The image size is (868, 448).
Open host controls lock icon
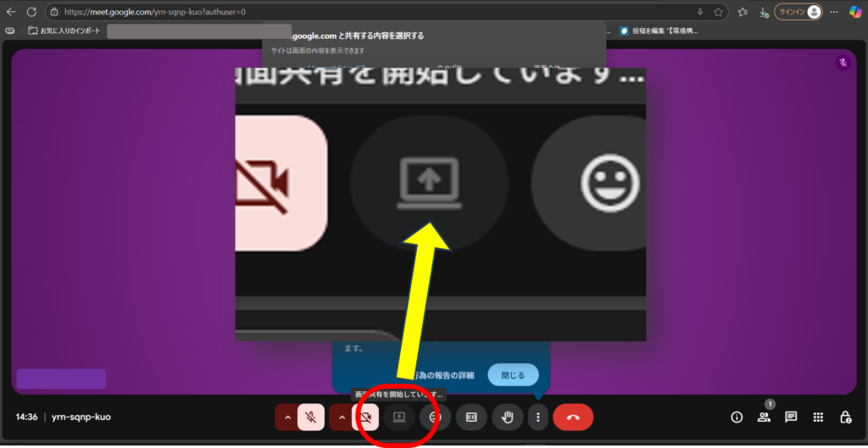845,417
